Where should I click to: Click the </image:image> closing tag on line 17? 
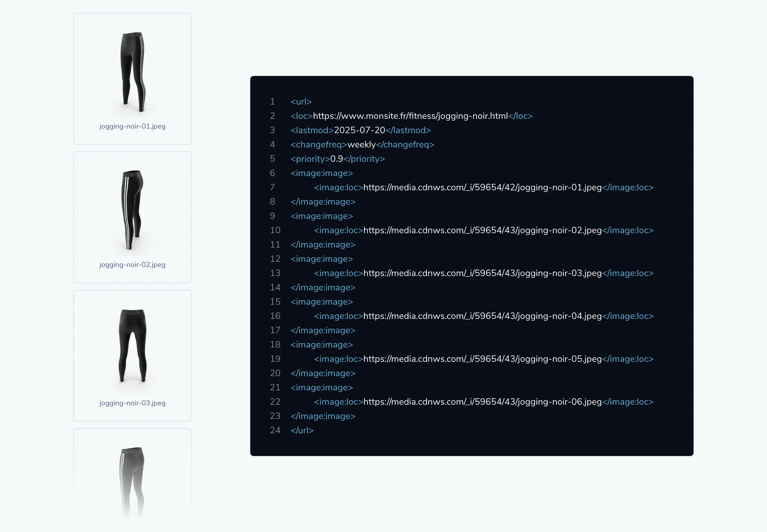tap(323, 330)
